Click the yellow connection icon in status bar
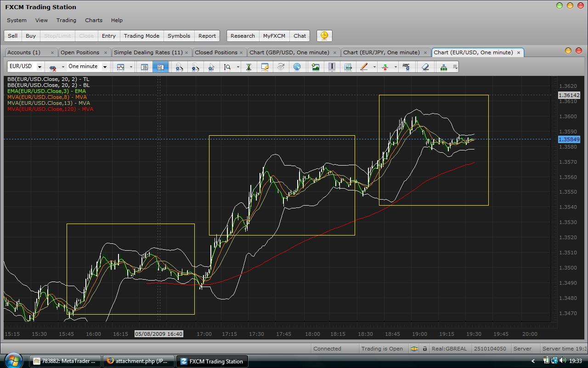588x368 pixels. click(414, 349)
